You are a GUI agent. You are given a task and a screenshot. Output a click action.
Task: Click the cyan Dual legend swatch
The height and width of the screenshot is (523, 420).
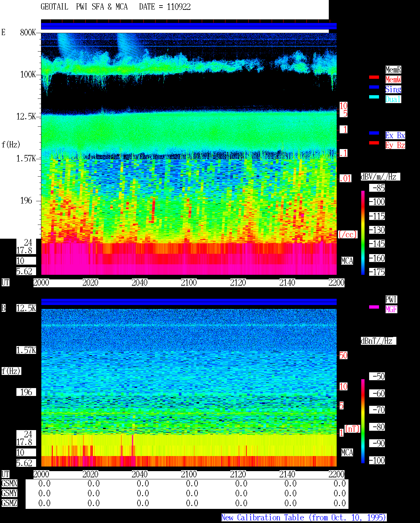coord(374,97)
